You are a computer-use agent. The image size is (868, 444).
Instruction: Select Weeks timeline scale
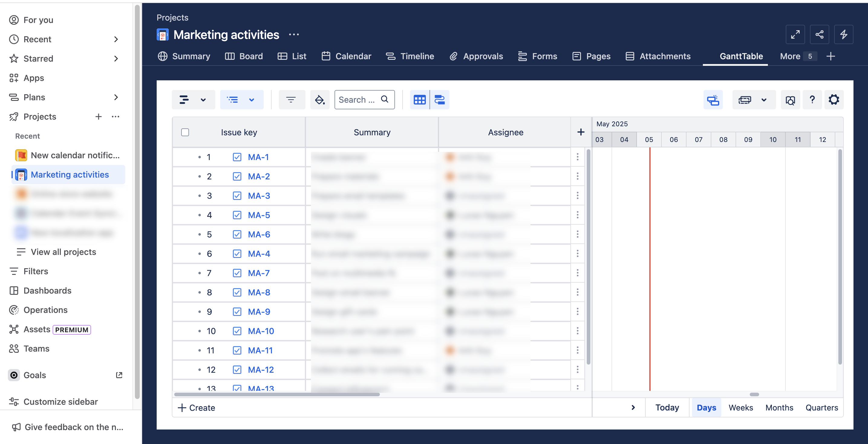pyautogui.click(x=741, y=408)
